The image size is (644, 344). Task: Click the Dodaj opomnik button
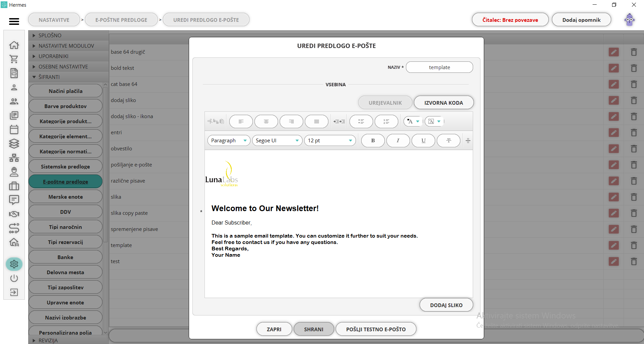pyautogui.click(x=581, y=20)
